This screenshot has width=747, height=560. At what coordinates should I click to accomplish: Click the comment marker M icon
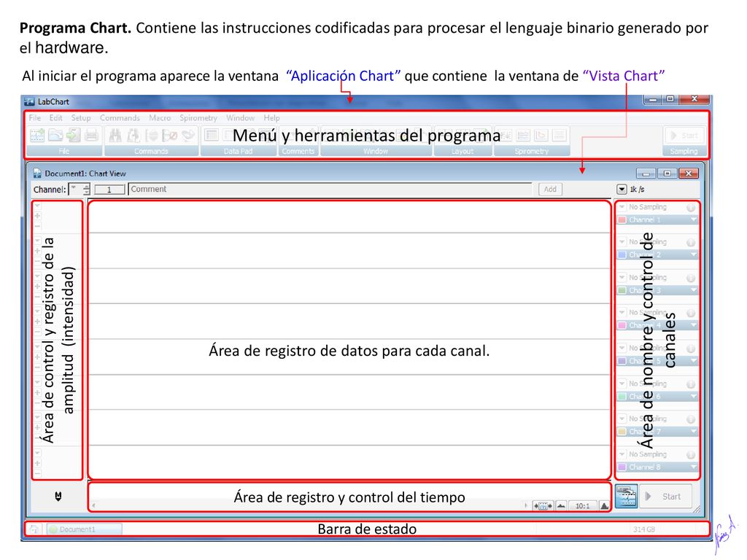coord(58,496)
